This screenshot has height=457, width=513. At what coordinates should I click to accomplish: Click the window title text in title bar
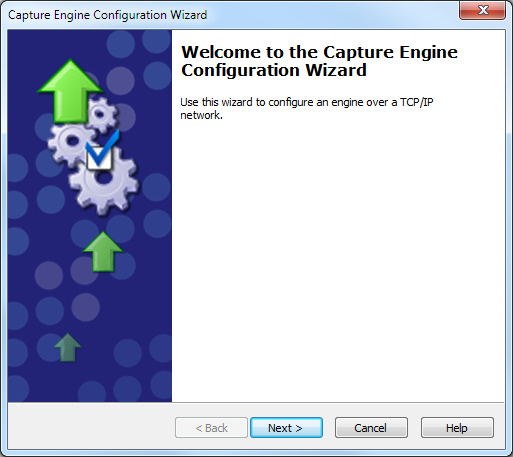coord(107,15)
